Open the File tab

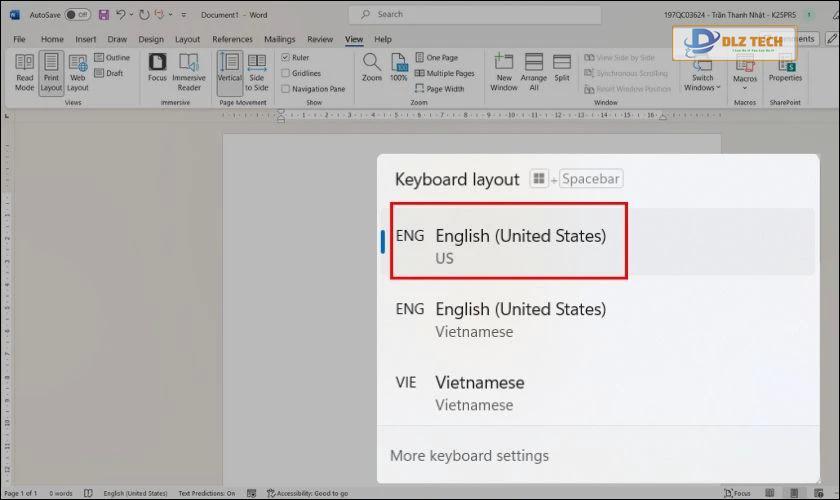[19, 39]
